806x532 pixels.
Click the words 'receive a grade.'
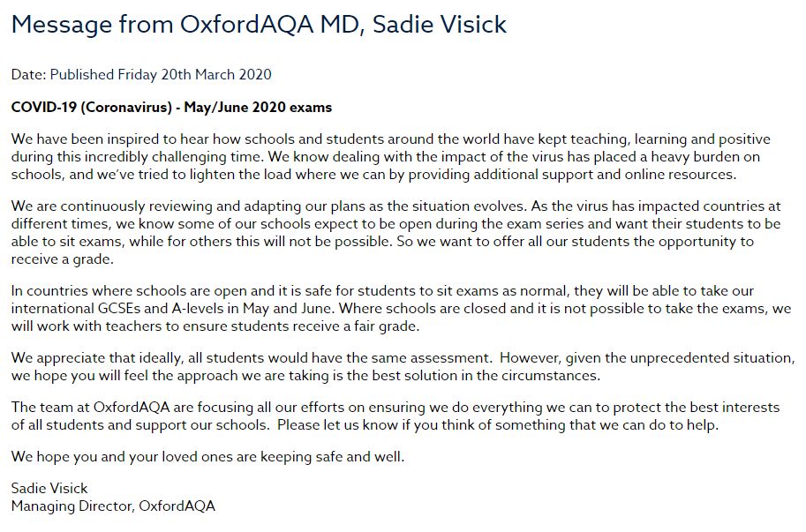click(62, 259)
